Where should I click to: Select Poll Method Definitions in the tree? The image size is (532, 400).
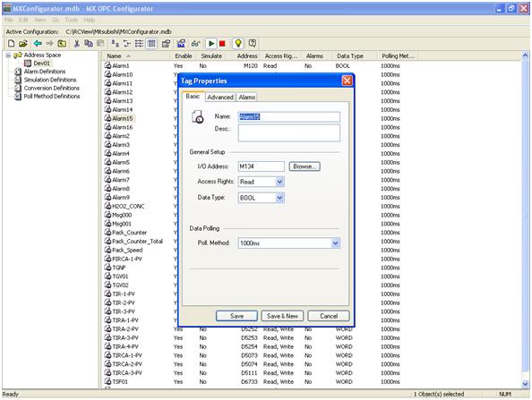click(52, 97)
